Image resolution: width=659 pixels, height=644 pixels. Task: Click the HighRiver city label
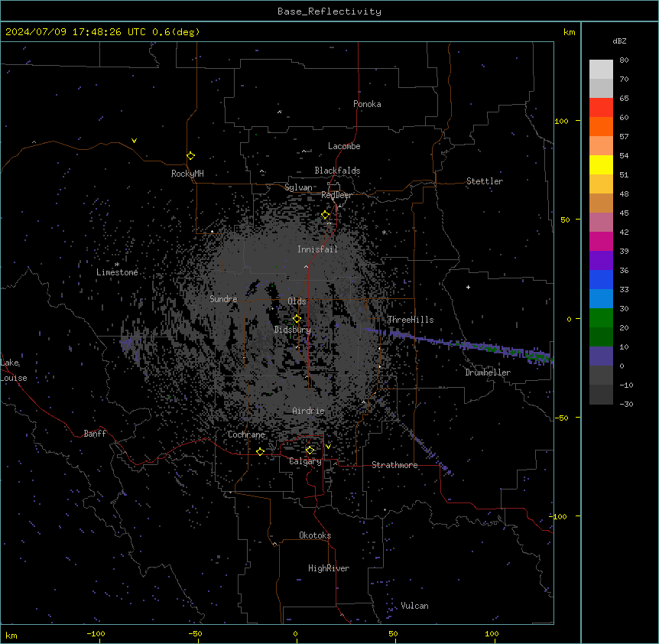point(329,568)
